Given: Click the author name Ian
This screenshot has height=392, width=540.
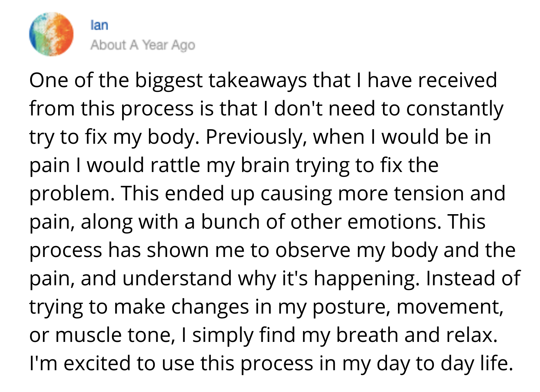Looking at the screenshot, I should pos(99,25).
